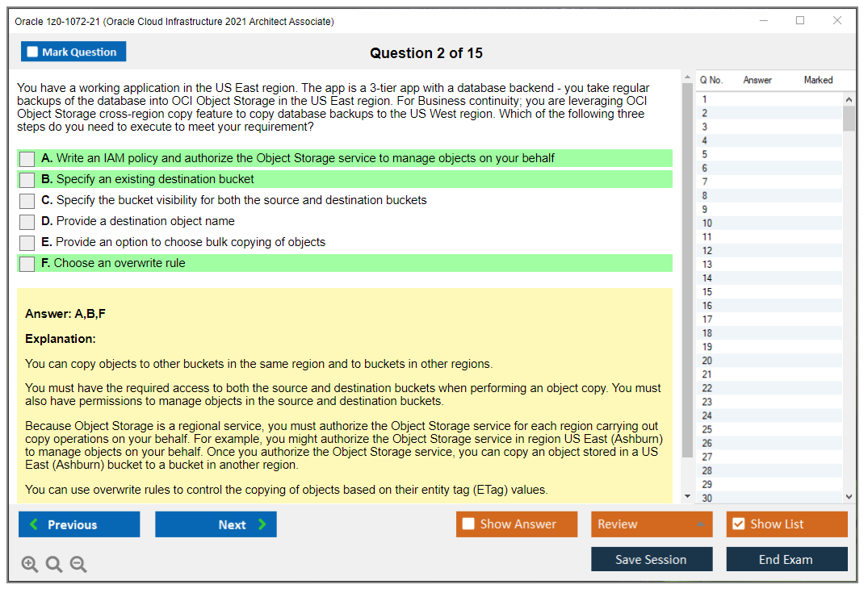
Task: Select question 10 in the list
Action: tap(707, 223)
